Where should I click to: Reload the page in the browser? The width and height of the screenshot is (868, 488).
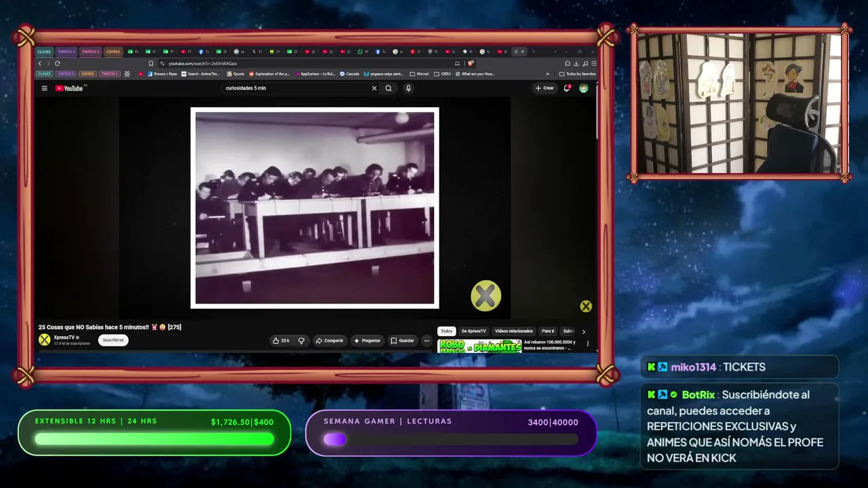pos(57,63)
